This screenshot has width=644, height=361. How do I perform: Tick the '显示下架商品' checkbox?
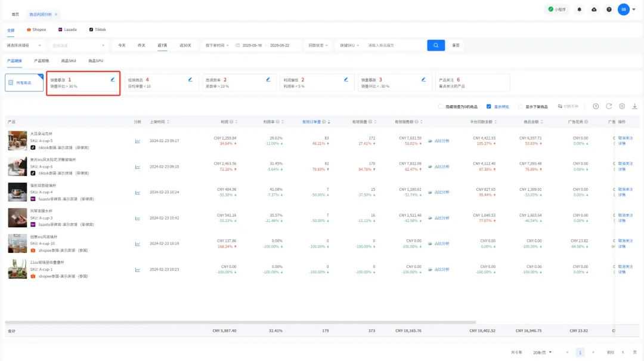(521, 106)
